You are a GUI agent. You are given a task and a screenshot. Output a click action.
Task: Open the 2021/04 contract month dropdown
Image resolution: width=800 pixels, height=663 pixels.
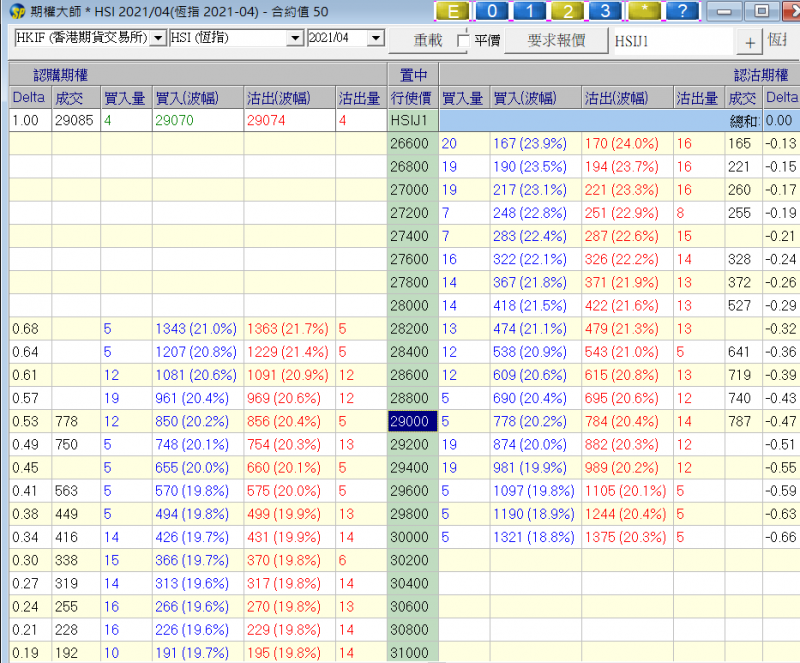tap(375, 38)
